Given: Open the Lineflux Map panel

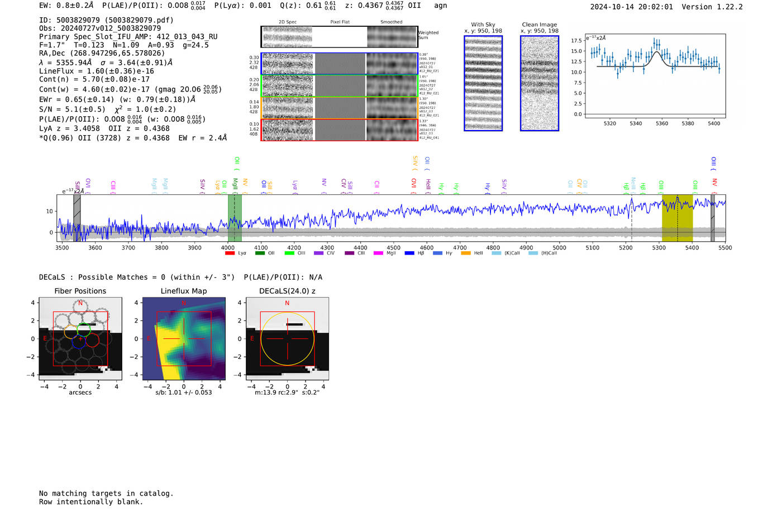Looking at the screenshot, I should point(184,339).
